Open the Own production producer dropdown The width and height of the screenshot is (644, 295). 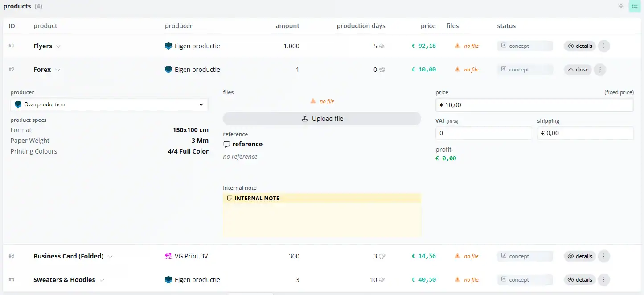(x=110, y=104)
